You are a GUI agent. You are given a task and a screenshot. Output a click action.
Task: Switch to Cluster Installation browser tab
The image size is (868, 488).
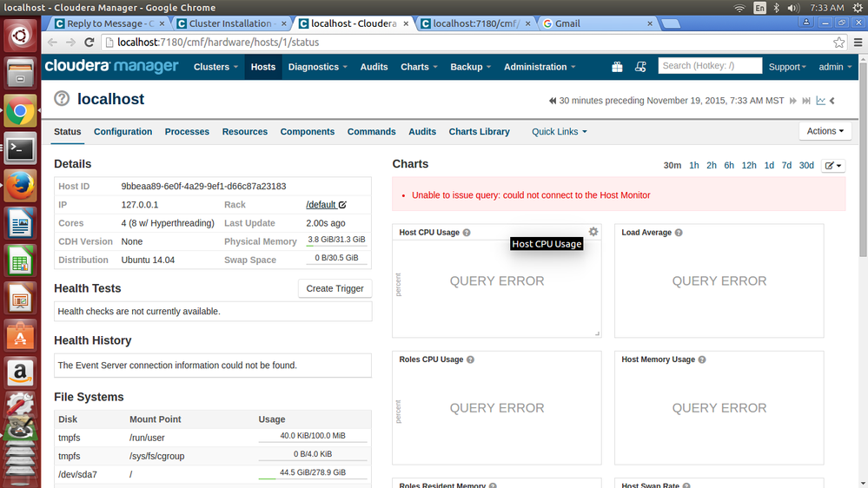(231, 23)
